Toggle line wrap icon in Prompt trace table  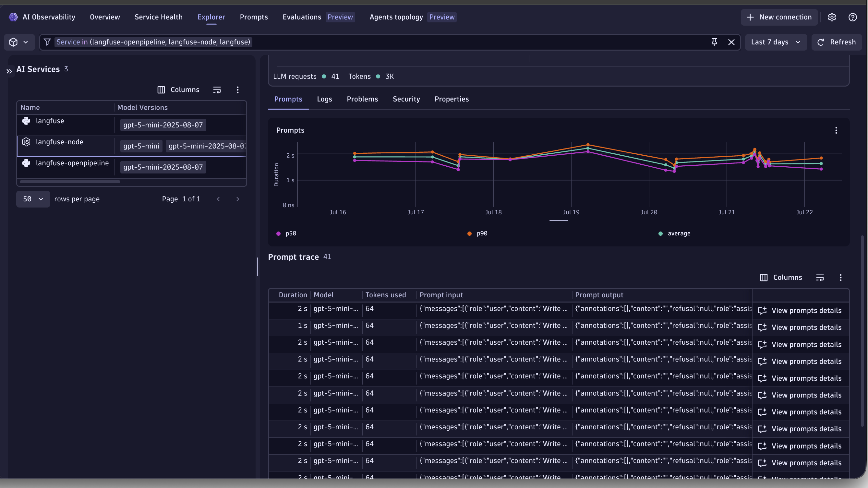click(820, 278)
